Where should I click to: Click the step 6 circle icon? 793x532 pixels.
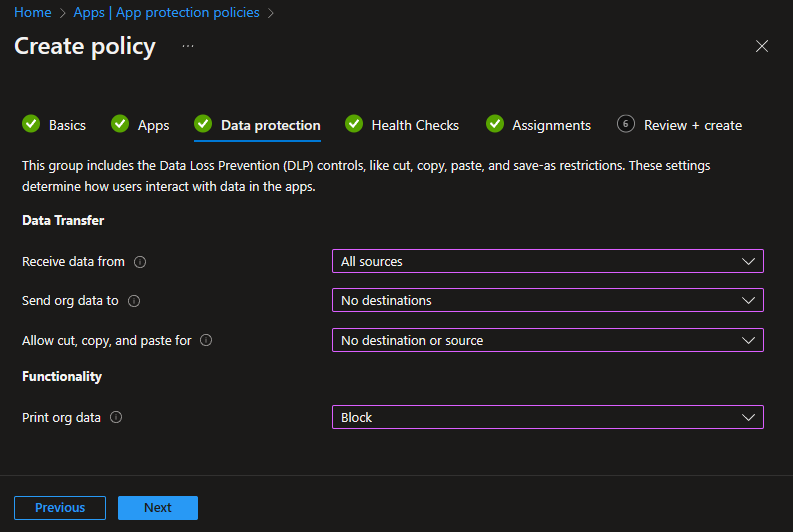click(x=626, y=124)
